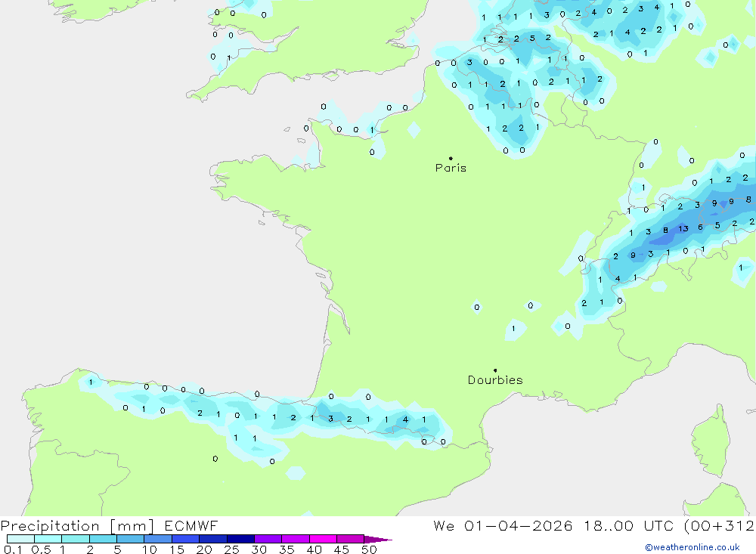756x554 pixels.
Task: Pick the 10–15 mm legend swatch
Action: point(158,539)
